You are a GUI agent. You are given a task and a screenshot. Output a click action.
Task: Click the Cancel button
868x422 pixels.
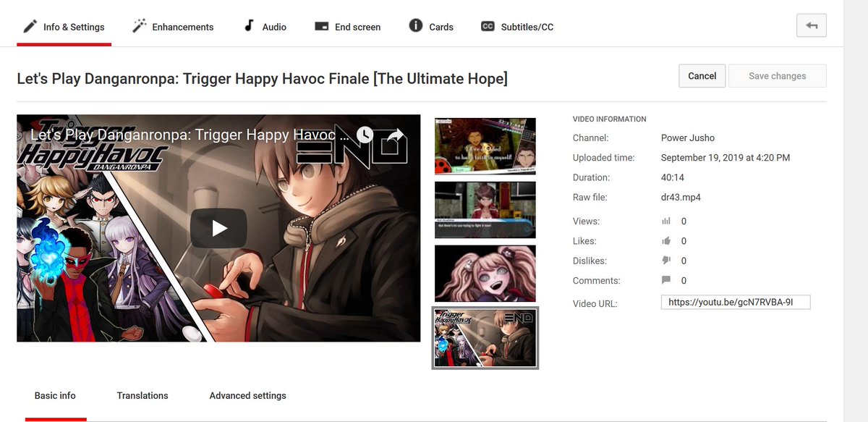(702, 75)
